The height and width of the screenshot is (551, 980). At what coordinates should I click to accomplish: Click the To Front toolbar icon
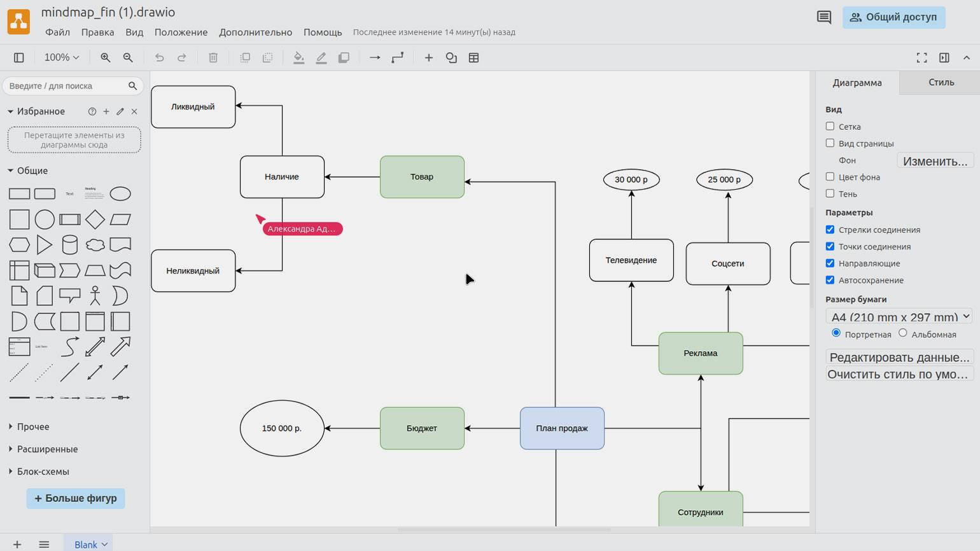tap(245, 58)
